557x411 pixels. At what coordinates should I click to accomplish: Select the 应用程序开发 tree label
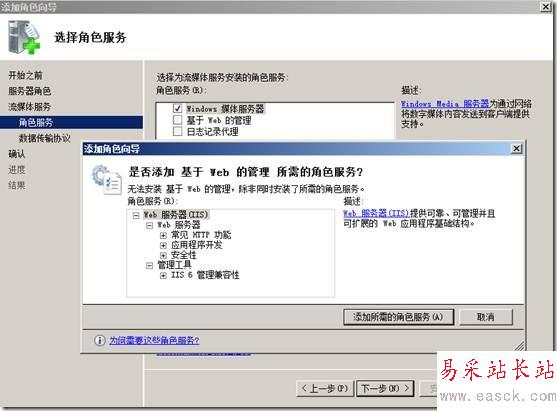196,245
